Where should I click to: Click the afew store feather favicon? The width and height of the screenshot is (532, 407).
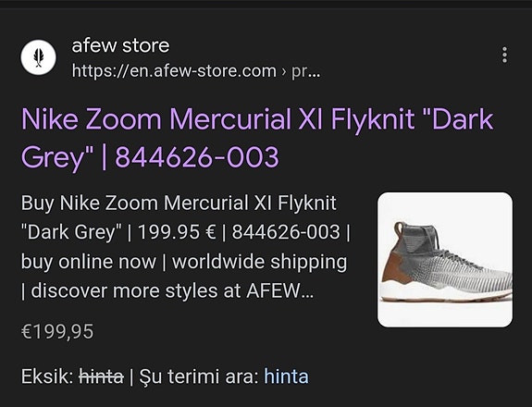click(38, 57)
